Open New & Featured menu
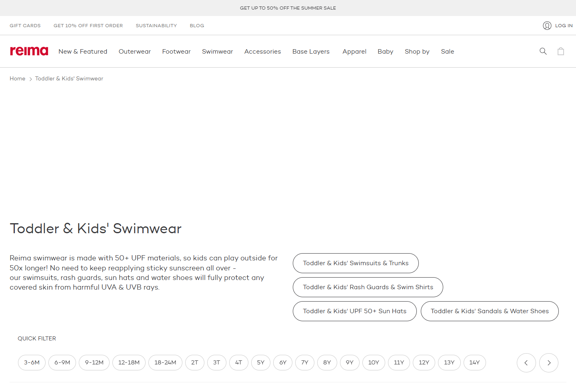 click(x=83, y=52)
